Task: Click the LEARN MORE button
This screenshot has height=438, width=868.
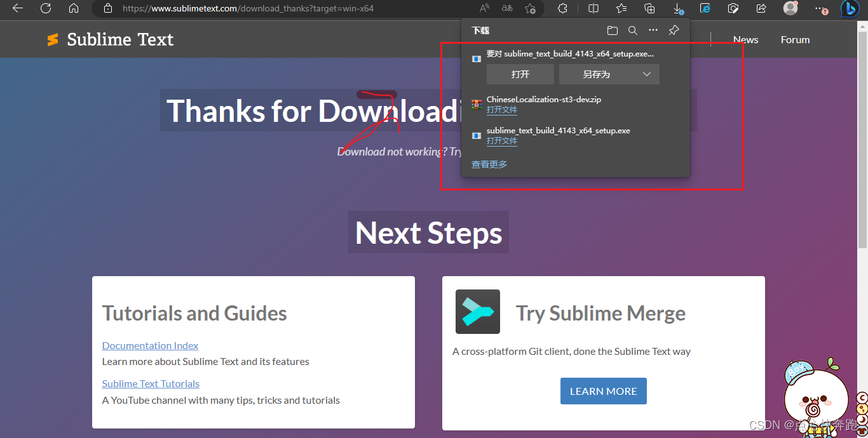Action: [x=604, y=391]
